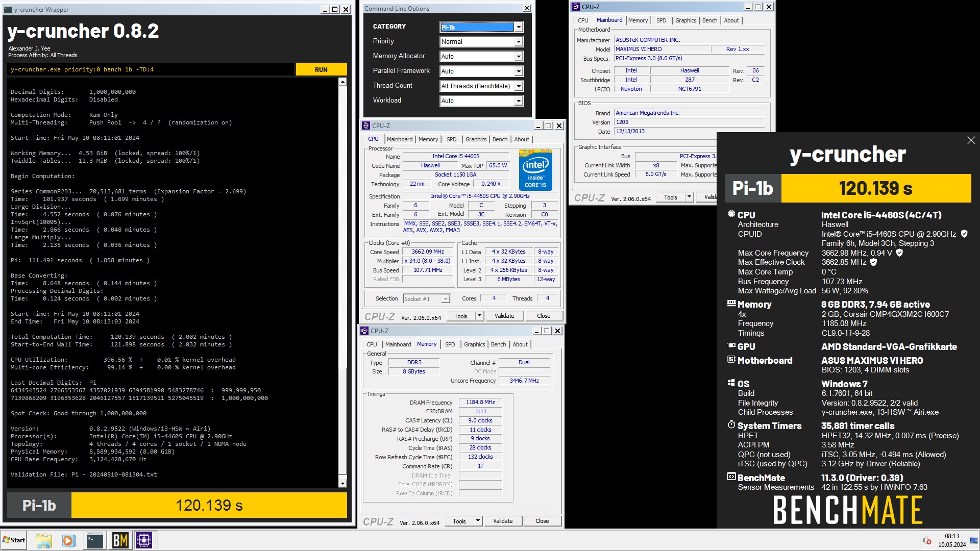Viewport: 980px width, 551px height.
Task: Click the System Timers clock icon
Action: pyautogui.click(x=731, y=424)
